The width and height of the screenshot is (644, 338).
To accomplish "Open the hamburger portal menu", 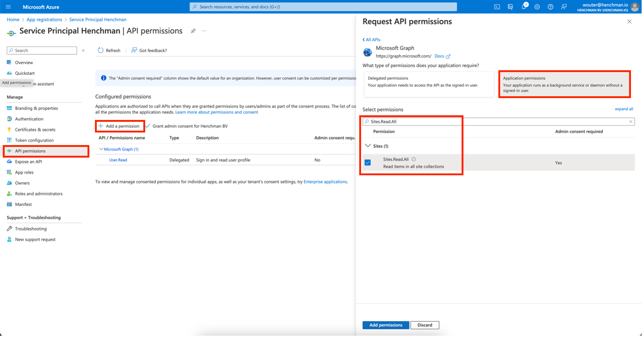I will click(x=8, y=7).
